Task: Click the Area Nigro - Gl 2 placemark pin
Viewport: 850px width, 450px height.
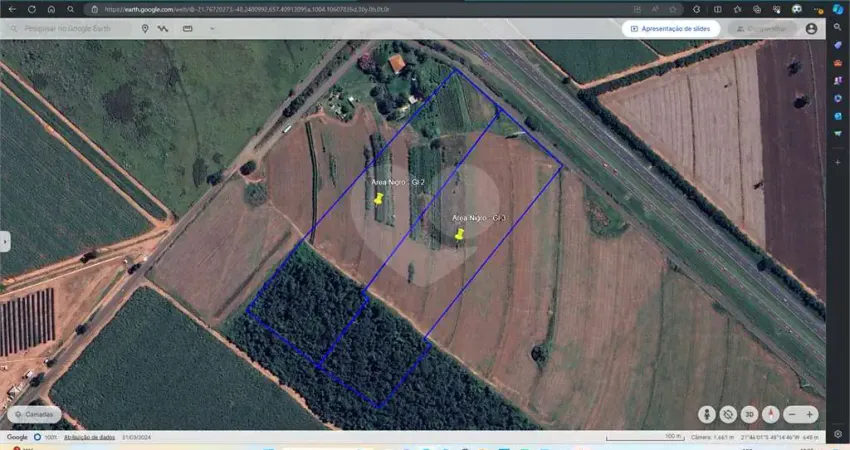Action: (378, 198)
